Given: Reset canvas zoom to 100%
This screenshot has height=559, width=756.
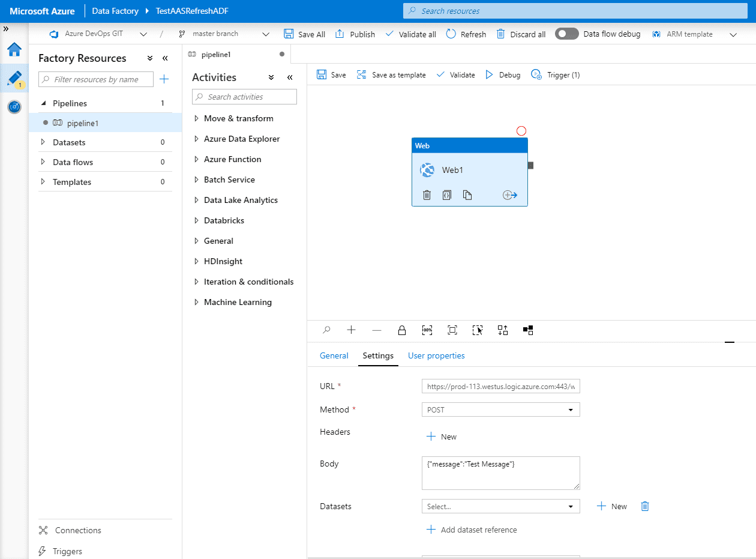Looking at the screenshot, I should coord(427,330).
